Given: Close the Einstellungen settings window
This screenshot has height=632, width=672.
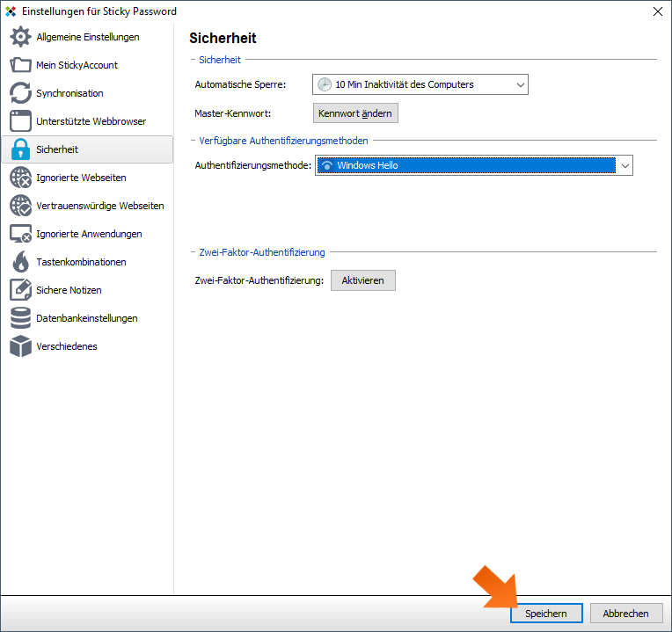Looking at the screenshot, I should point(657,11).
